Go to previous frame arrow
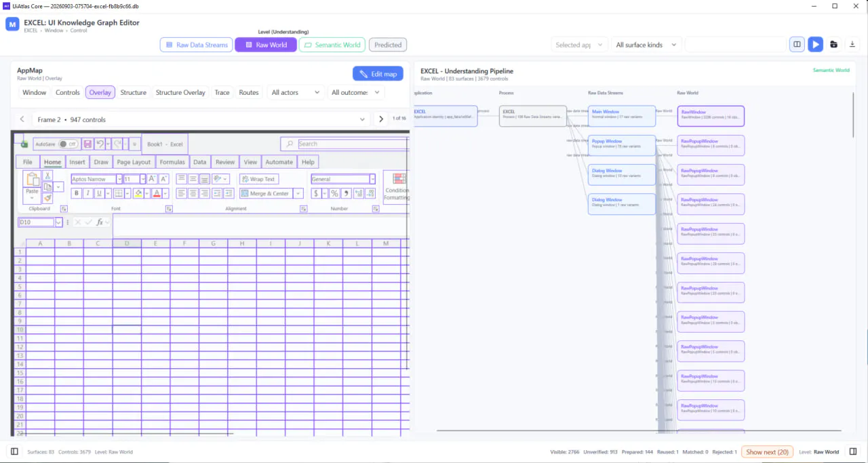The height and width of the screenshot is (463, 868). pyautogui.click(x=22, y=119)
